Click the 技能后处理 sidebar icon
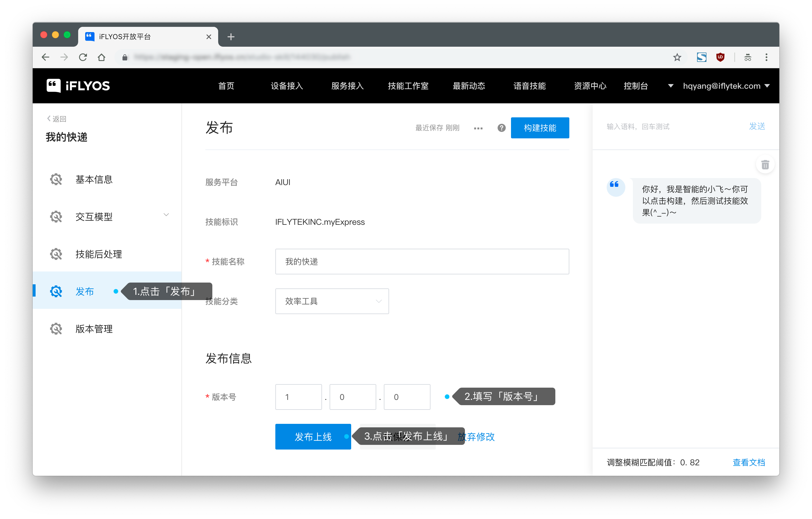Viewport: 812px width, 519px height. coord(56,254)
